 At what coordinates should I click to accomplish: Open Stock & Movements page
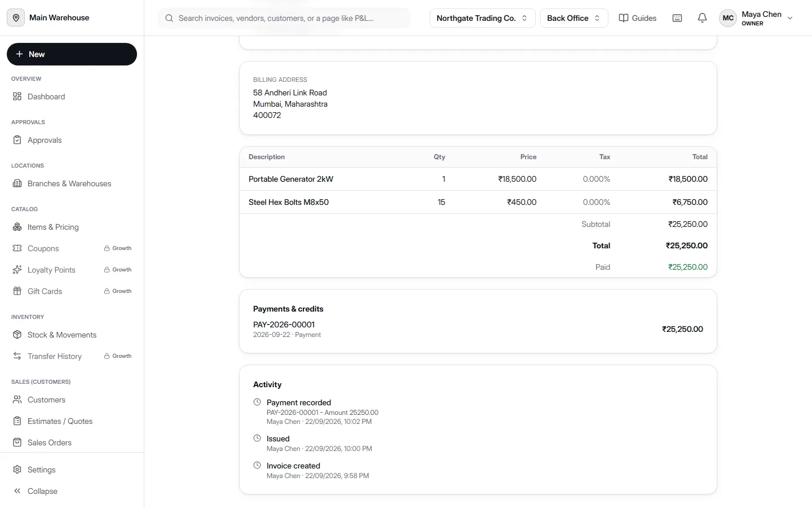click(x=72, y=335)
